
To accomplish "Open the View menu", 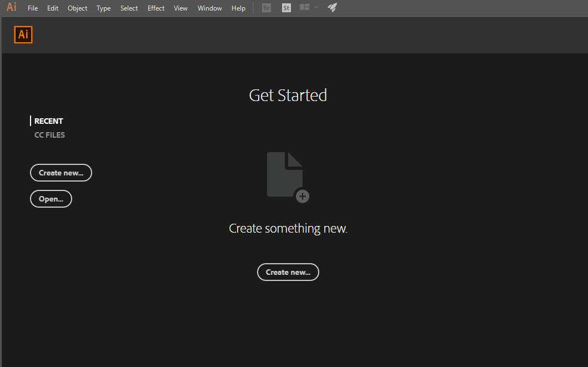I will coord(180,8).
